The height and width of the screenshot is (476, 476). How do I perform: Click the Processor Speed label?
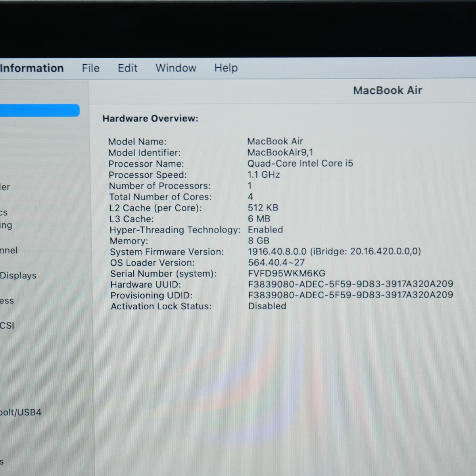click(x=148, y=175)
